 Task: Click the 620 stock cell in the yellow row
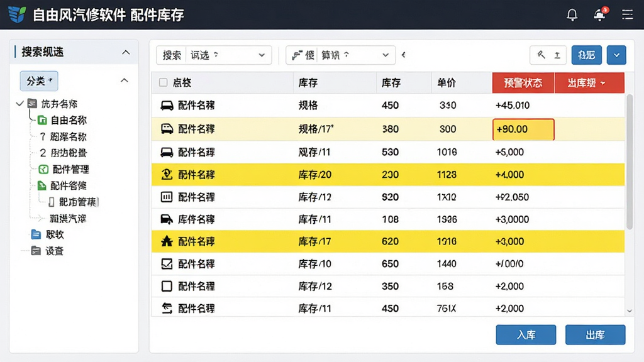390,241
